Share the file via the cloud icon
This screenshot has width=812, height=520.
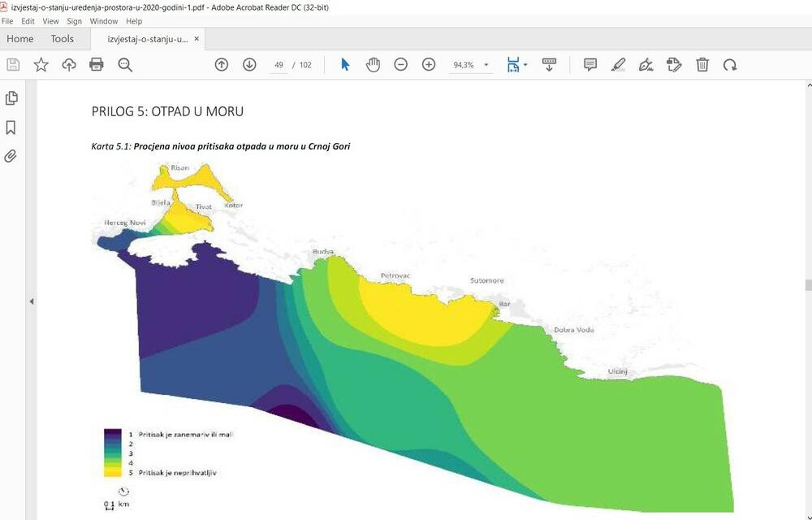68,64
